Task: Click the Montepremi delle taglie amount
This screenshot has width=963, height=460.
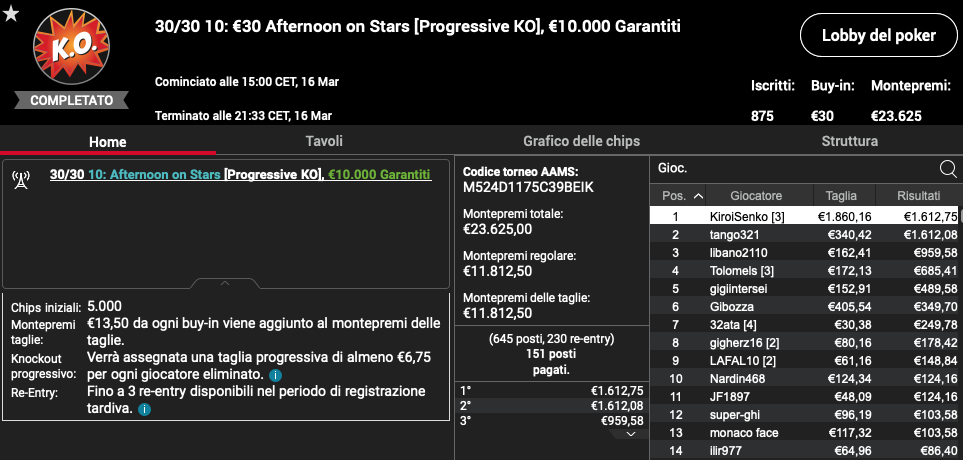Action: pos(497,313)
